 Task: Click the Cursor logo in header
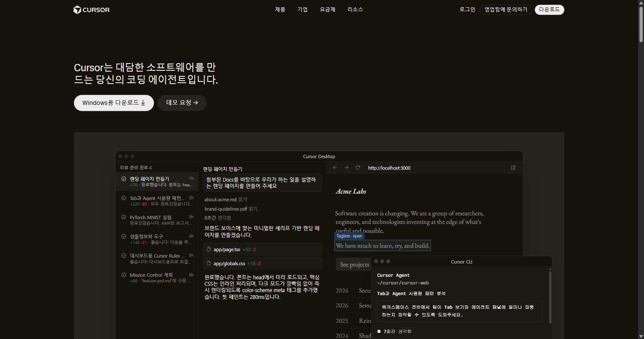tap(91, 10)
